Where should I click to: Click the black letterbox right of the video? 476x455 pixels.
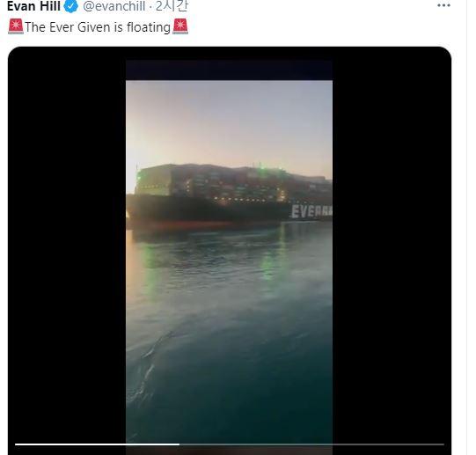click(x=392, y=243)
